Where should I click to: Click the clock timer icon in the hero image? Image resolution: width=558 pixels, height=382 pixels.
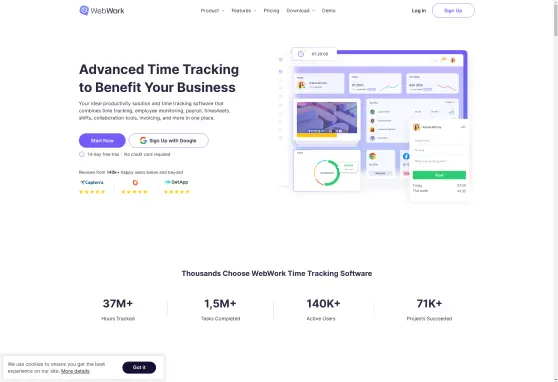[x=301, y=54]
